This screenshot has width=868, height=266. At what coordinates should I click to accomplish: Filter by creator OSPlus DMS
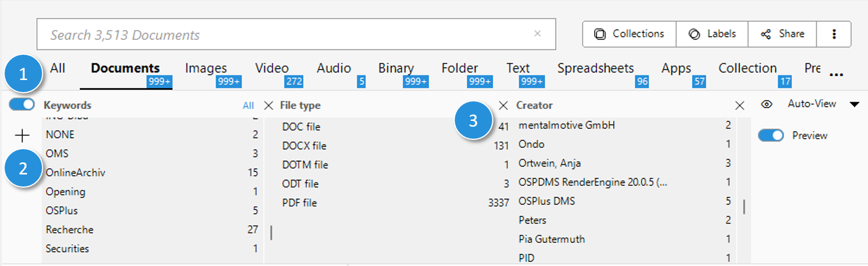(x=625, y=201)
